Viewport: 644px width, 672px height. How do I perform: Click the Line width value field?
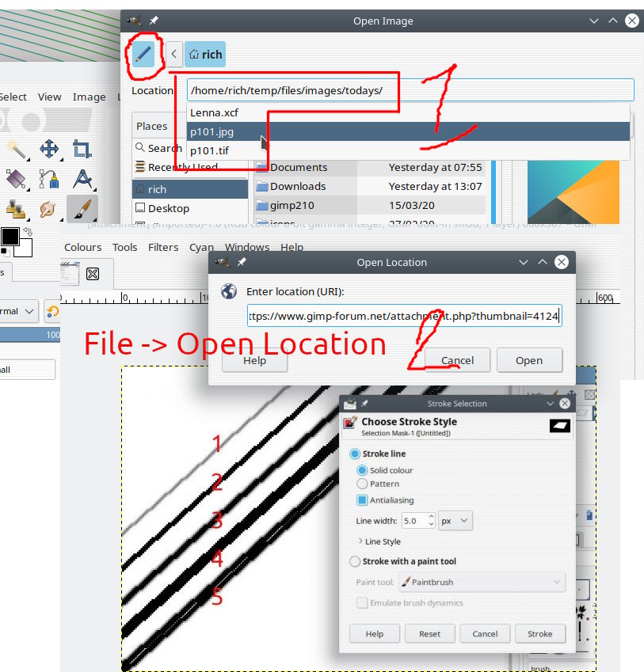[x=414, y=521]
